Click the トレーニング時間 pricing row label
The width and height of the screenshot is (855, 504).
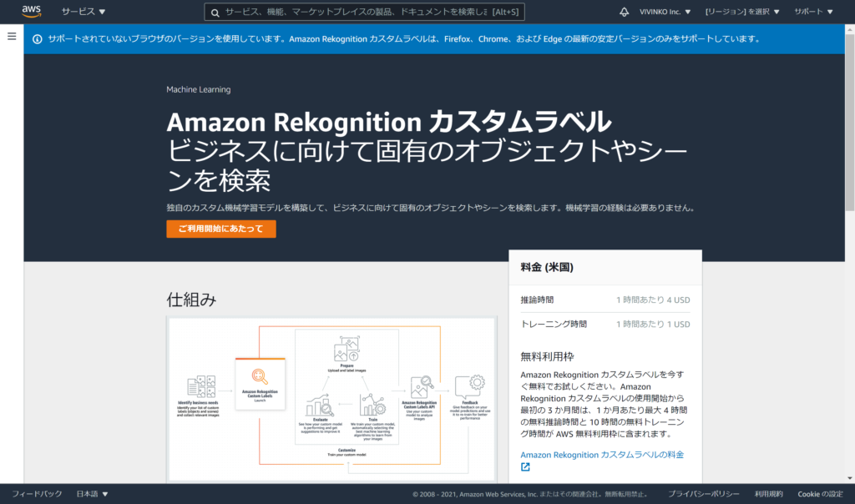554,325
